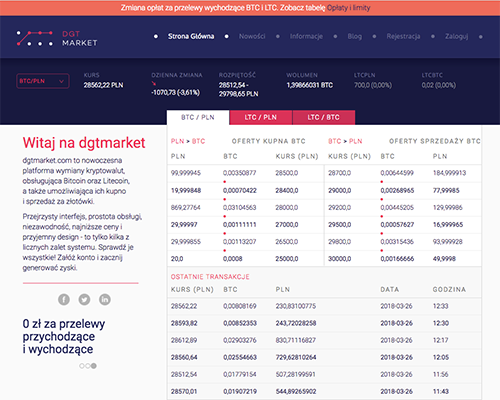Screen dimensions: 500x400
Task: Open the LinkedIn social icon
Action: pos(105,299)
